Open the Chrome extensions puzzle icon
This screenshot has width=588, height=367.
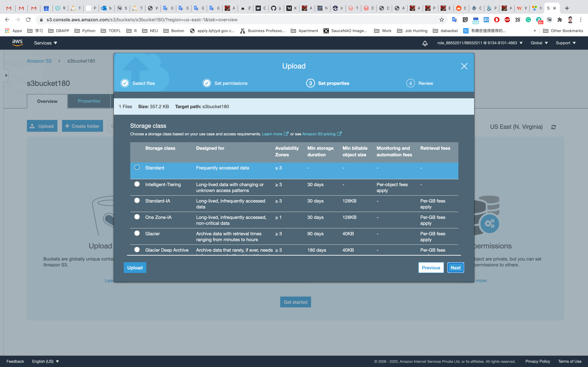[x=560, y=20]
